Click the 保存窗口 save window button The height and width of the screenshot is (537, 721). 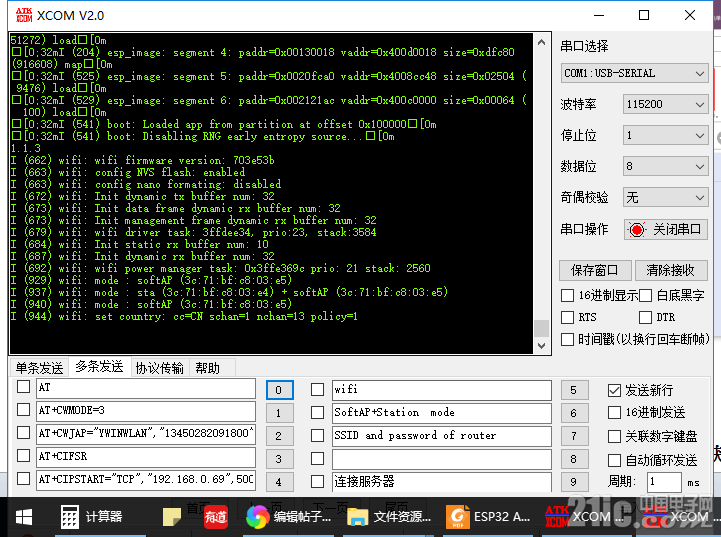[x=595, y=270]
